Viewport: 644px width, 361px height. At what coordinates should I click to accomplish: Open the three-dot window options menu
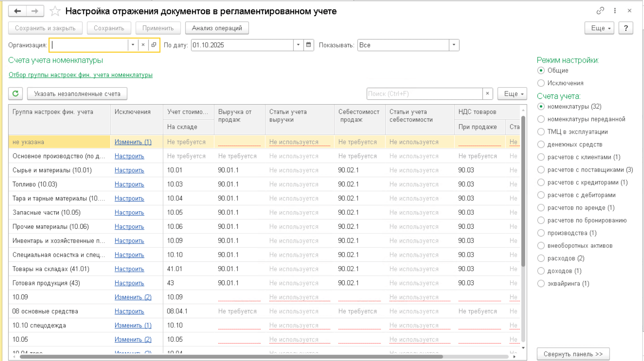click(615, 11)
